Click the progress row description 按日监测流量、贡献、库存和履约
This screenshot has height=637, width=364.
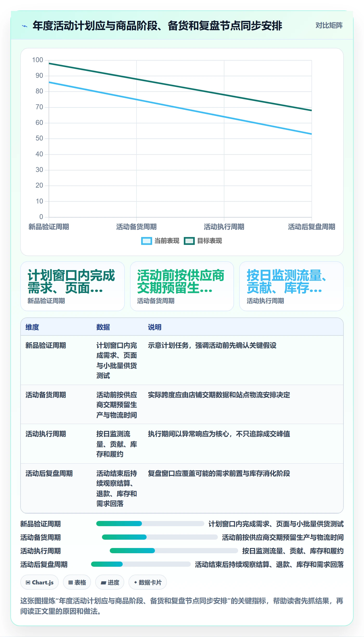click(x=293, y=551)
